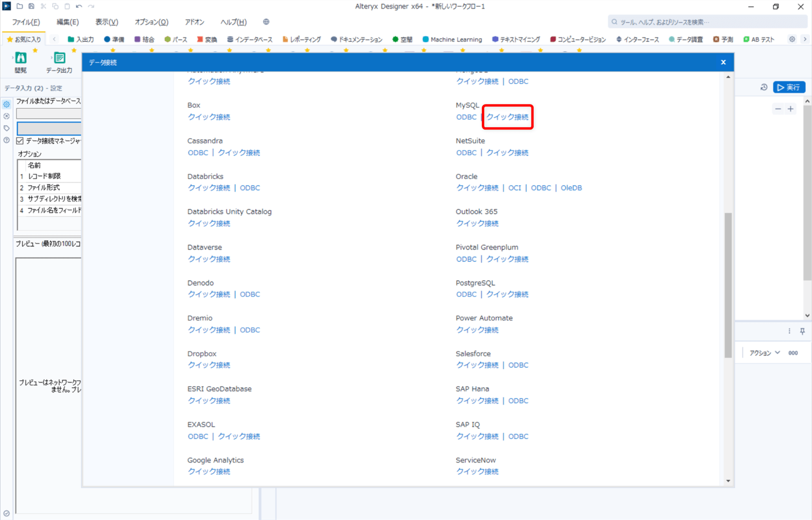Pin the results panel with pin icon
This screenshot has height=520, width=812.
coord(803,331)
